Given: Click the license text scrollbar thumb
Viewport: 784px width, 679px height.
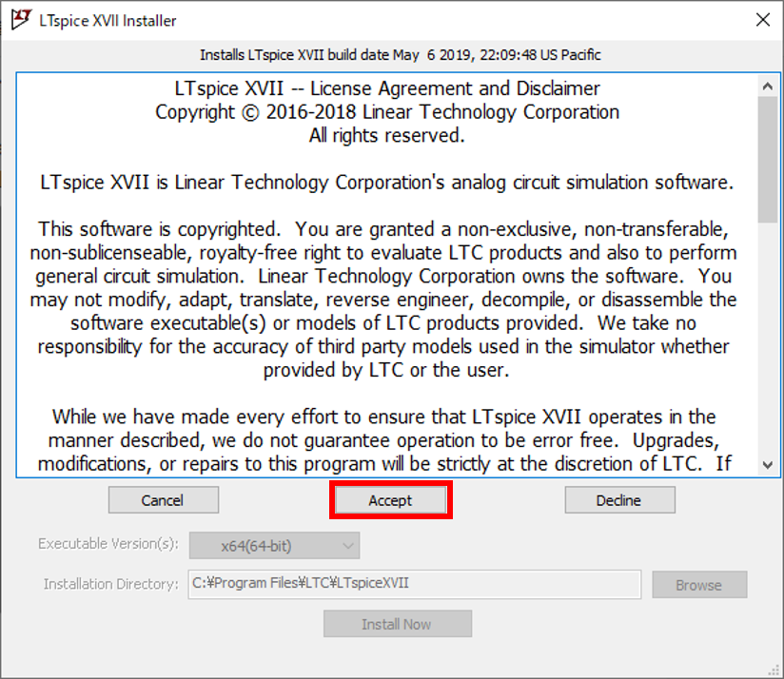Looking at the screenshot, I should (768, 160).
